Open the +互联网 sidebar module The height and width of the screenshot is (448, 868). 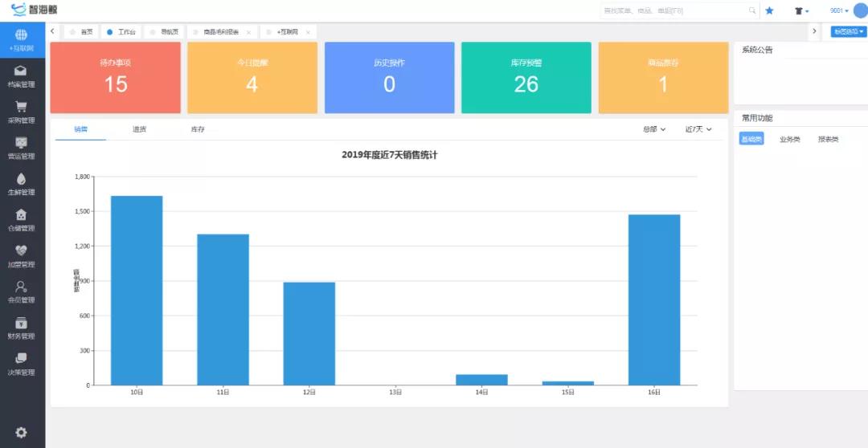coord(22,40)
